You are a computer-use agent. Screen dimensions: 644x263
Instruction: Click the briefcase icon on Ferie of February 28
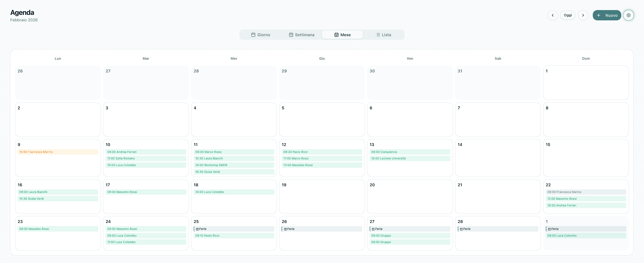tap(461, 229)
